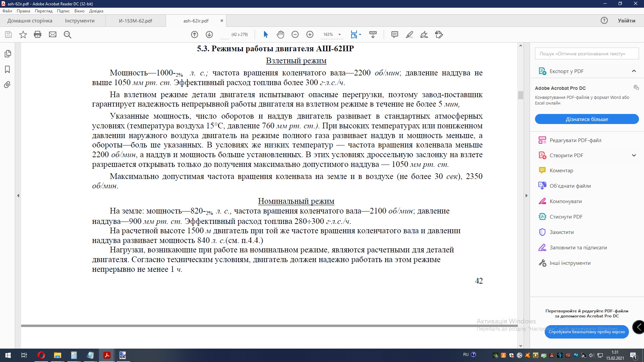Open the 163% zoom level dropdown

pos(339,35)
